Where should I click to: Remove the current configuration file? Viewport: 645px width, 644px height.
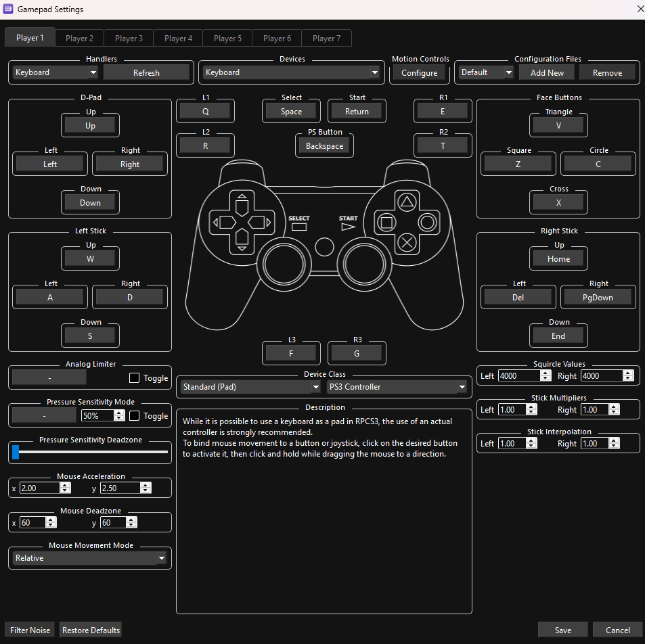tap(607, 73)
